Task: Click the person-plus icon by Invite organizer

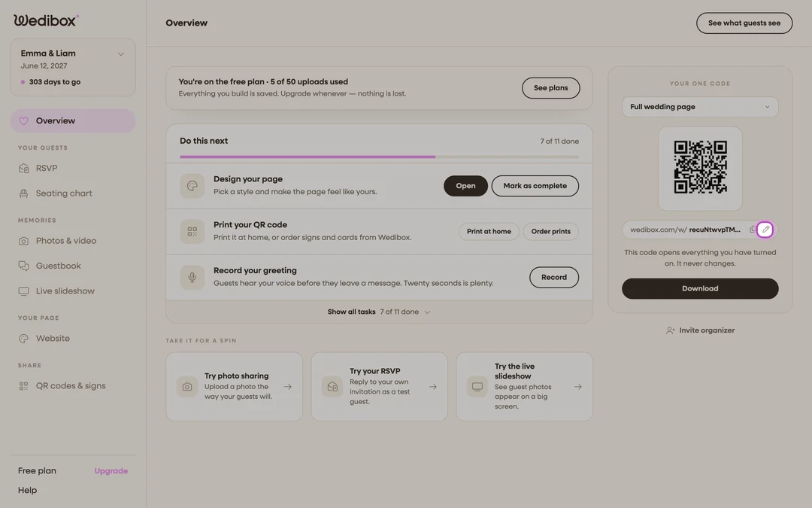Action: (x=670, y=330)
